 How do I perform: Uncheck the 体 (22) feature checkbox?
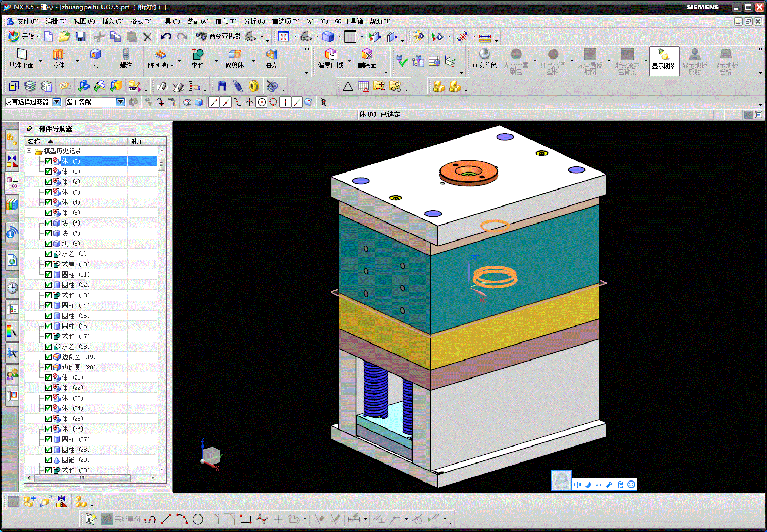coord(48,388)
